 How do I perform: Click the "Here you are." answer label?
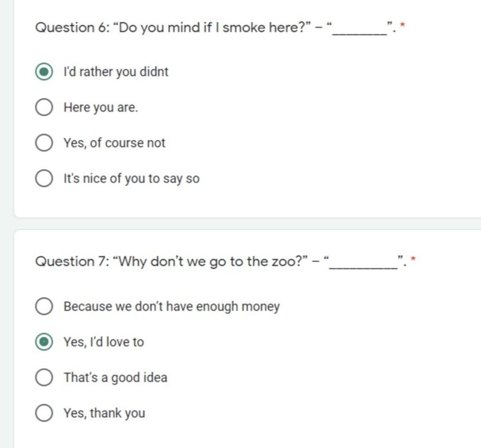click(x=101, y=108)
